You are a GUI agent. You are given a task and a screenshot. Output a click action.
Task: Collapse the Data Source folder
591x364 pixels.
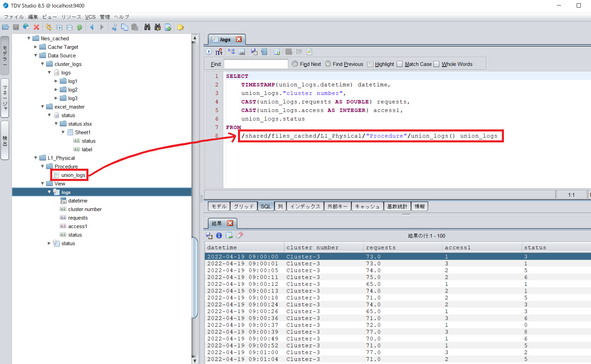click(36, 55)
